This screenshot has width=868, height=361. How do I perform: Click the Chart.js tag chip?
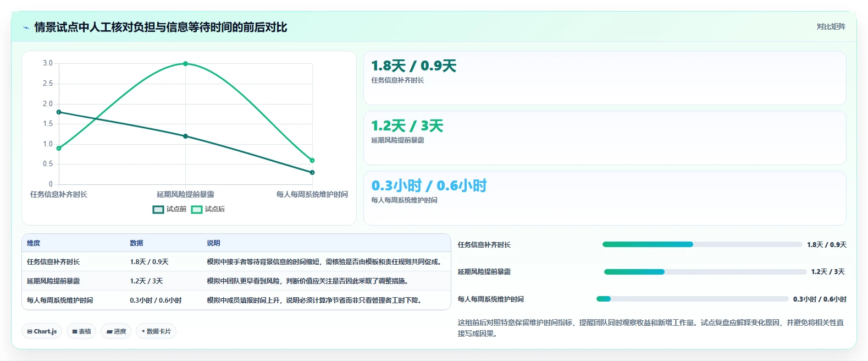coord(42,331)
